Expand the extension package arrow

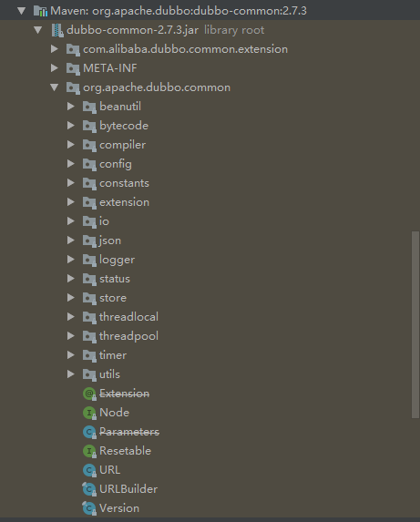[x=70, y=202]
